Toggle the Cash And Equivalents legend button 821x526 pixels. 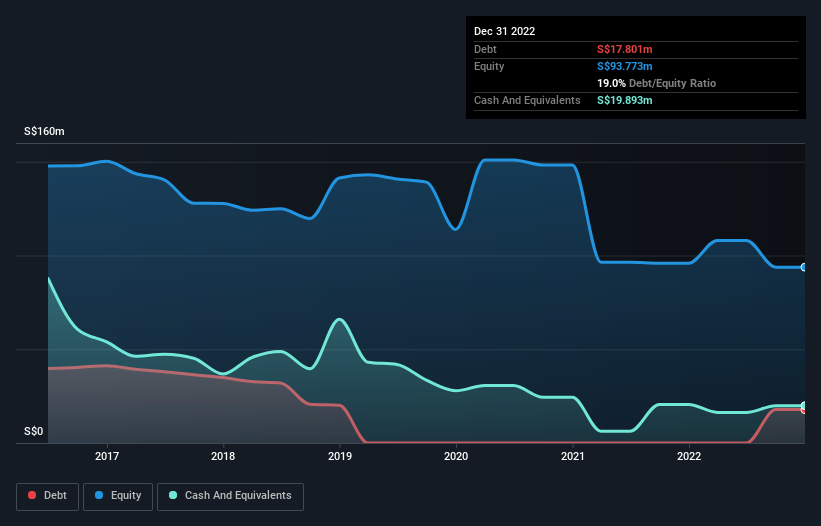230,496
